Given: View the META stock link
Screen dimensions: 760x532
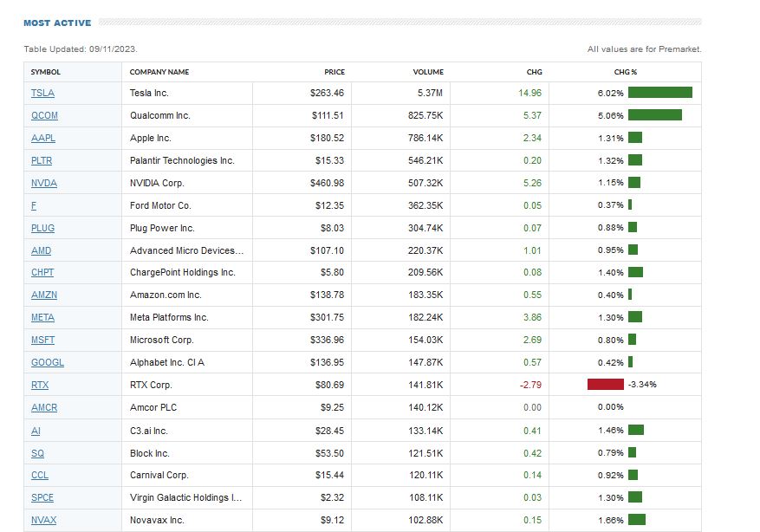Looking at the screenshot, I should pyautogui.click(x=42, y=317).
